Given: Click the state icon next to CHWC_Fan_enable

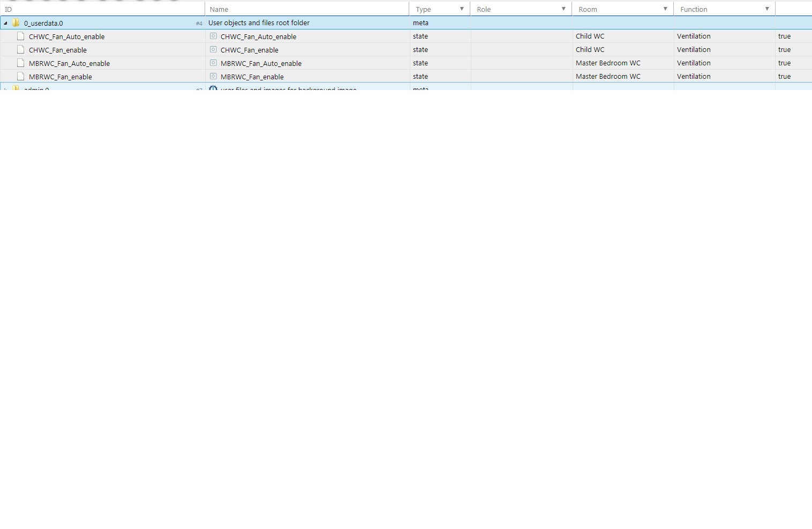Looking at the screenshot, I should point(214,49).
